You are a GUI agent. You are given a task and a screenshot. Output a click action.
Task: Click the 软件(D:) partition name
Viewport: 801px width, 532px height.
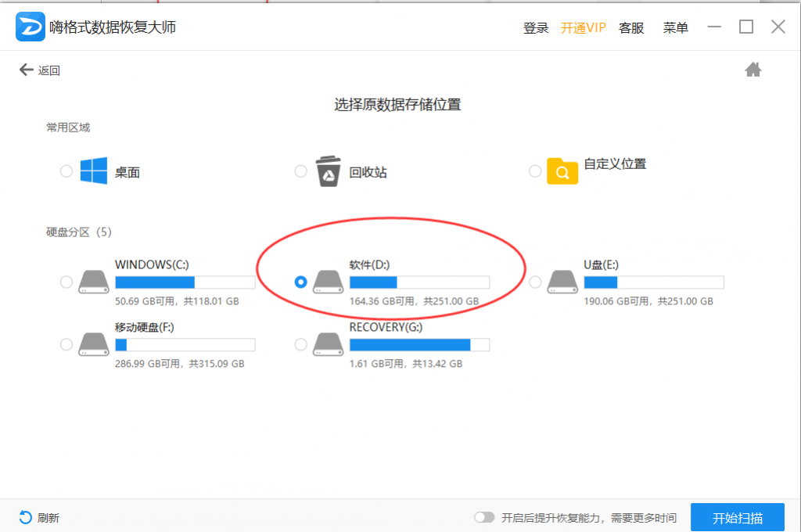(x=369, y=264)
